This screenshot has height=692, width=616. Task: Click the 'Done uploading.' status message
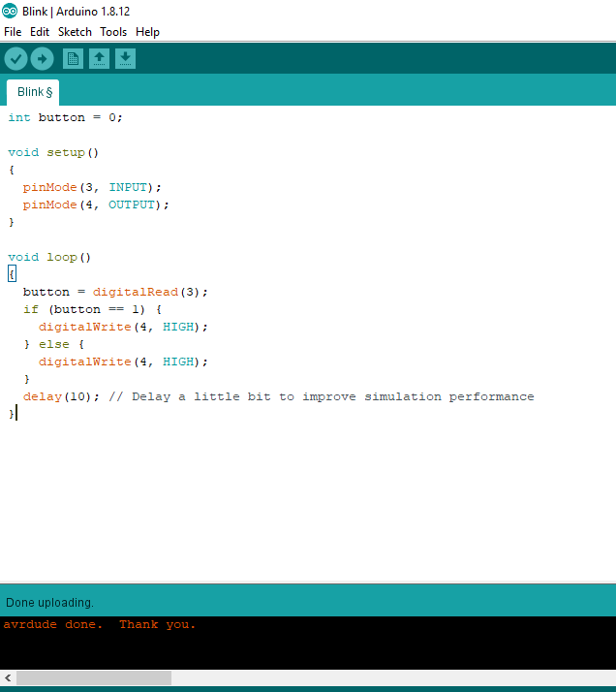(49, 603)
